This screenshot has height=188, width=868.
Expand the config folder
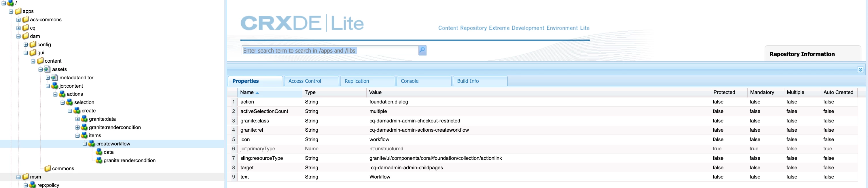tap(26, 44)
